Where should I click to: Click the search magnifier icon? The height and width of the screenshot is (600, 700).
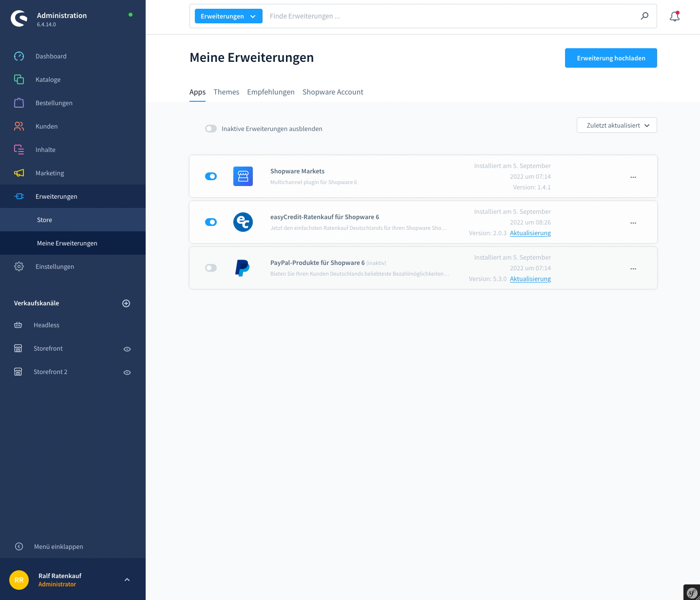(644, 16)
